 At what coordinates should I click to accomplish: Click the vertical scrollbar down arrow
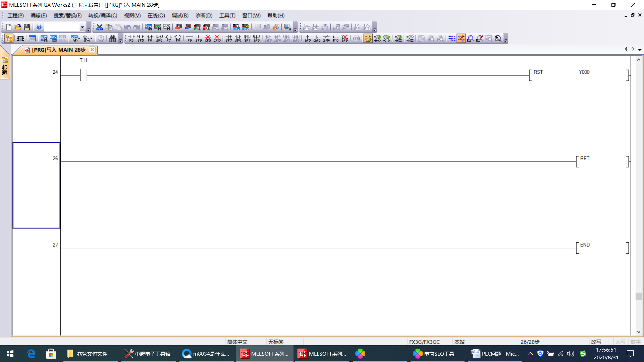tap(639, 332)
